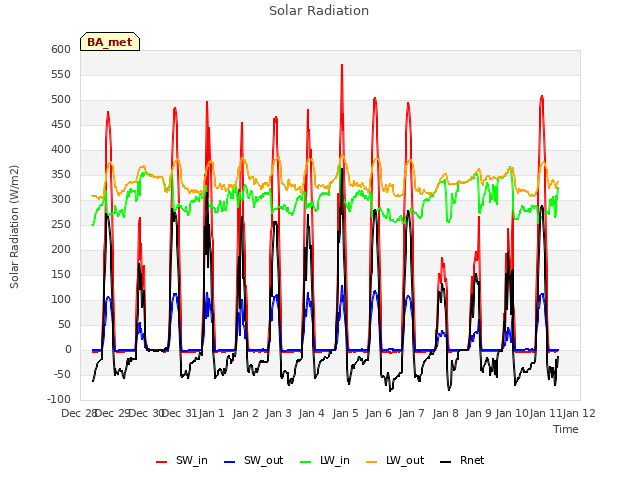Click the 150 y-axis tick label
The image size is (640, 480).
point(61,275)
